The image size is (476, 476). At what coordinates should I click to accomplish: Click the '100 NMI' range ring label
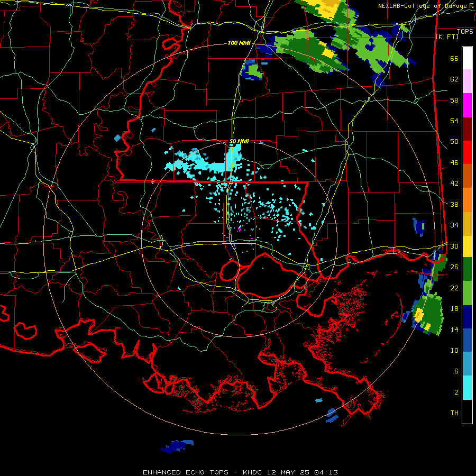tap(239, 43)
